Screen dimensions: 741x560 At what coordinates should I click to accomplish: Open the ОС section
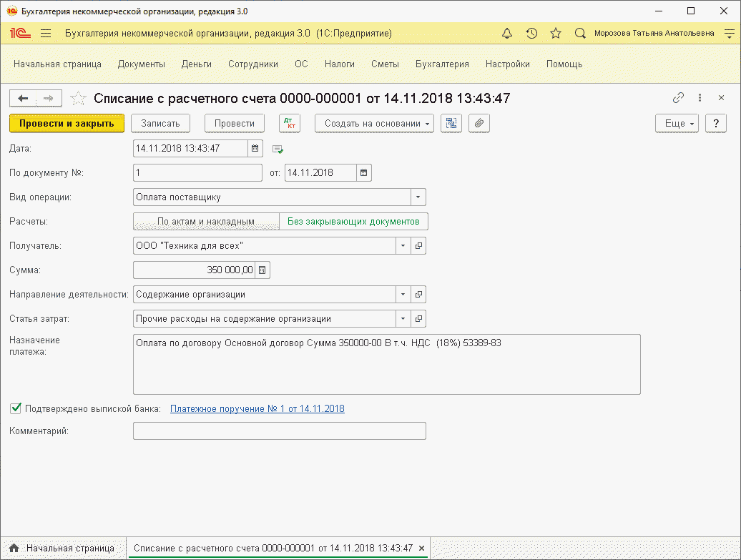click(x=302, y=64)
